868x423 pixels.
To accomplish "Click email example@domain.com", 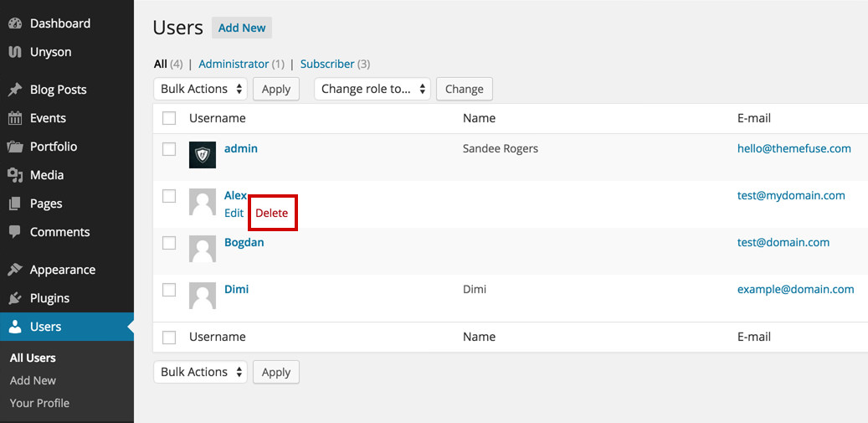I will coord(795,290).
